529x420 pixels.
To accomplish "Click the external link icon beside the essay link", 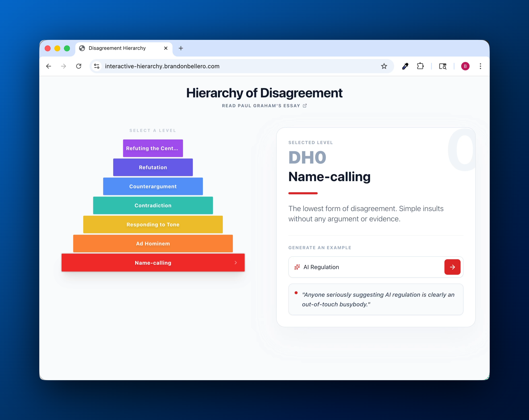I will [305, 105].
